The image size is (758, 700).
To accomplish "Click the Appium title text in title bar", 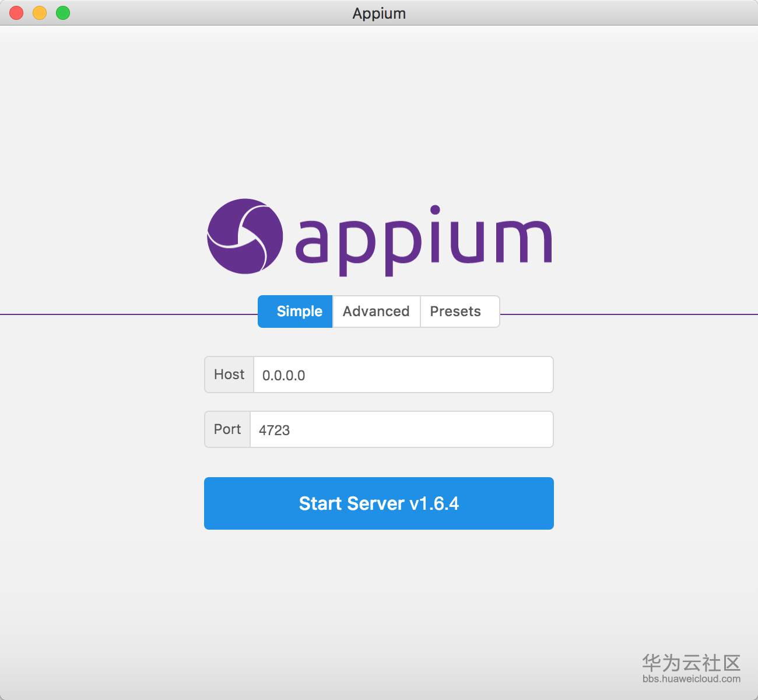I will point(379,13).
